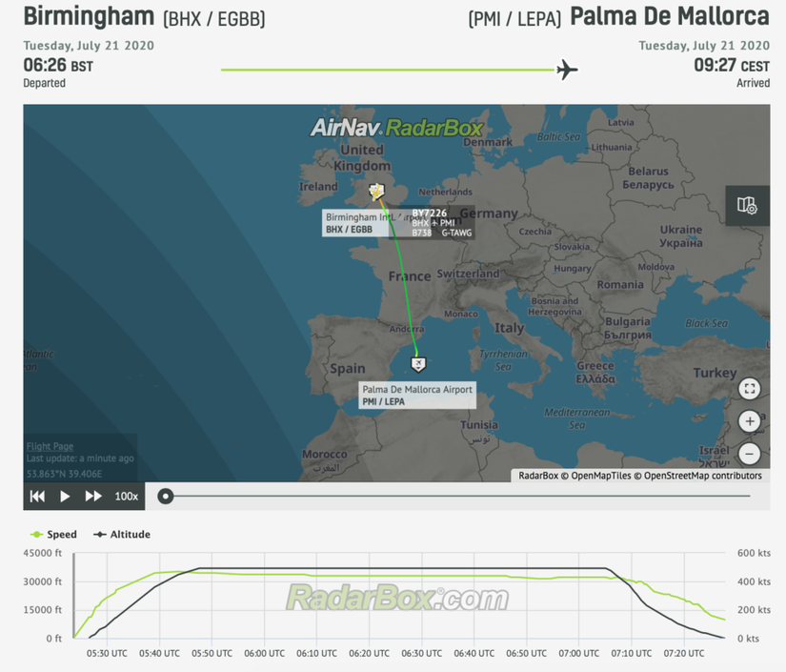Viewport: 786px width, 672px height.
Task: Fast forward the flight replay
Action: point(93,497)
